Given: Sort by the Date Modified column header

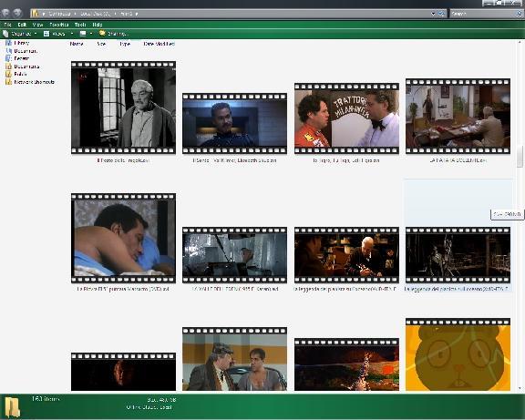Looking at the screenshot, I should click(159, 44).
